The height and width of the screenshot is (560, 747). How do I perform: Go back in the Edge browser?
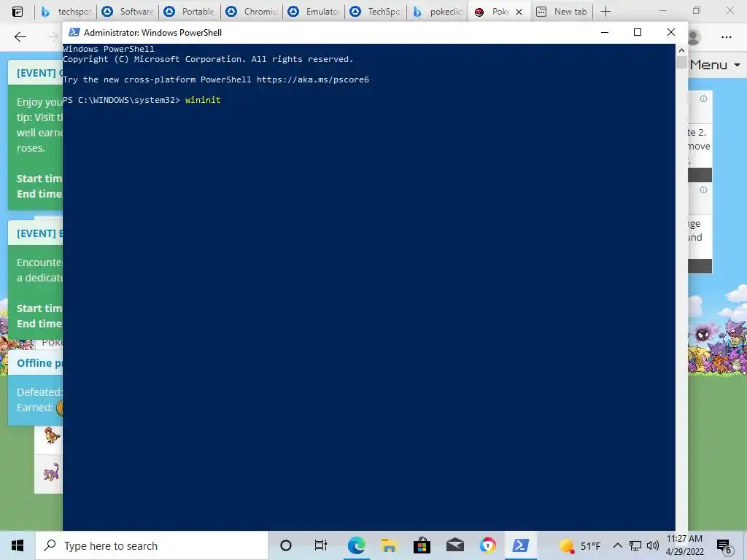tap(20, 36)
